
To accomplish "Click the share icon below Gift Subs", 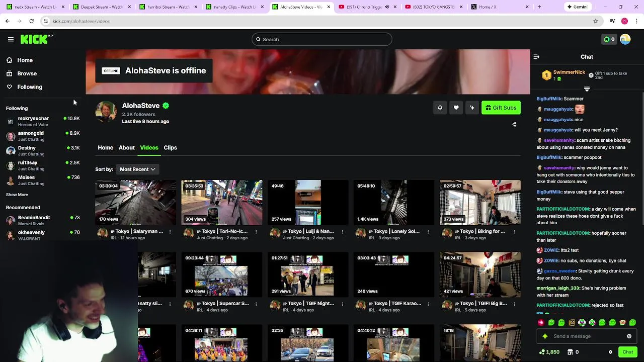I will (514, 124).
